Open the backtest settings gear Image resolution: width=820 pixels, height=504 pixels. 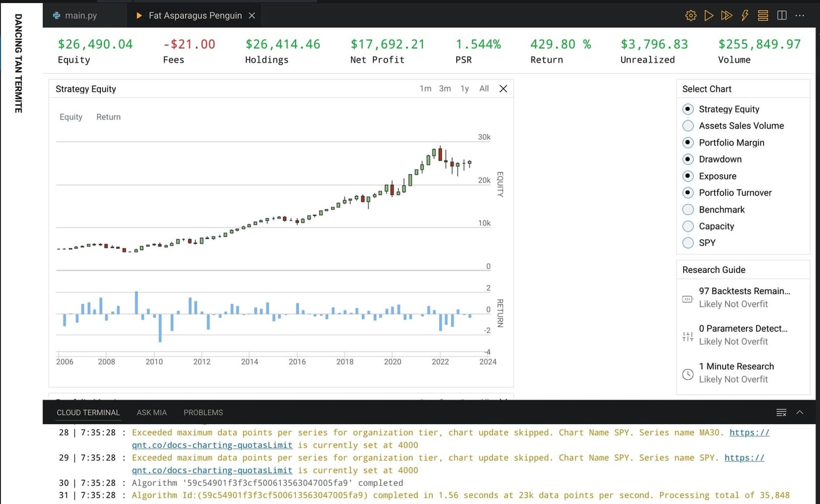(x=690, y=15)
